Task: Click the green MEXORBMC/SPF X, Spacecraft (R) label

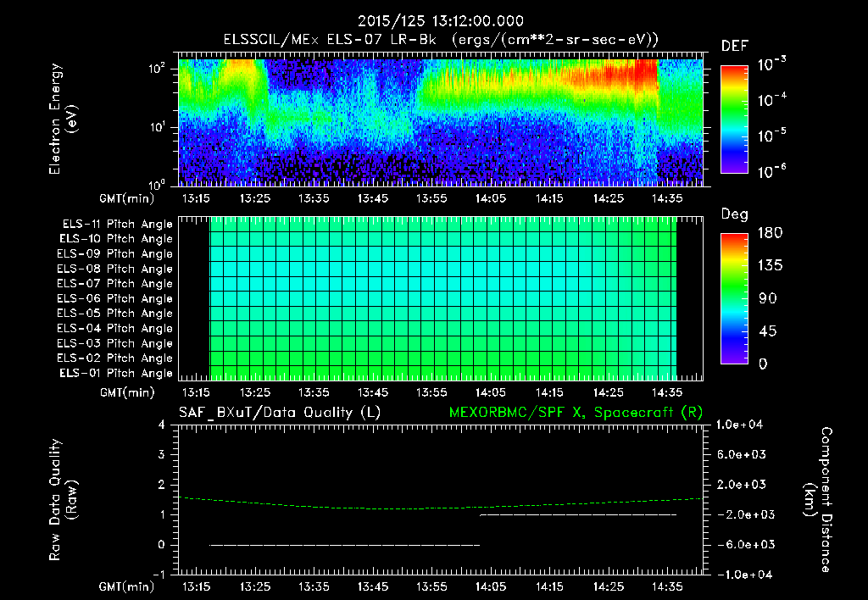Action: 576,413
